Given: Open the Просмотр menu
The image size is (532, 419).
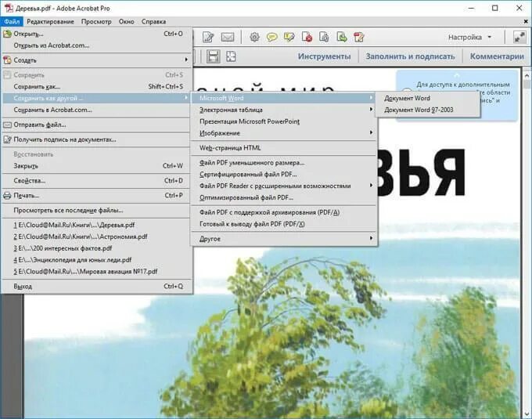Looking at the screenshot, I should (x=96, y=21).
